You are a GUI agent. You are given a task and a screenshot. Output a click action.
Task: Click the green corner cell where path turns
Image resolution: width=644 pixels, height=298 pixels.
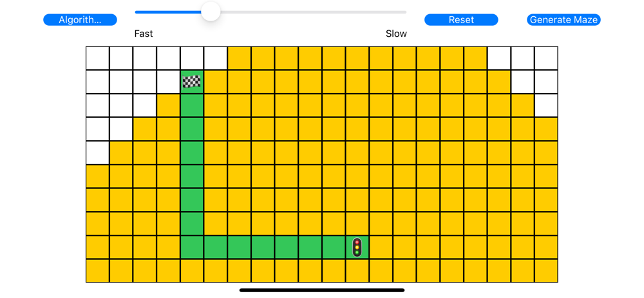pyautogui.click(x=192, y=247)
